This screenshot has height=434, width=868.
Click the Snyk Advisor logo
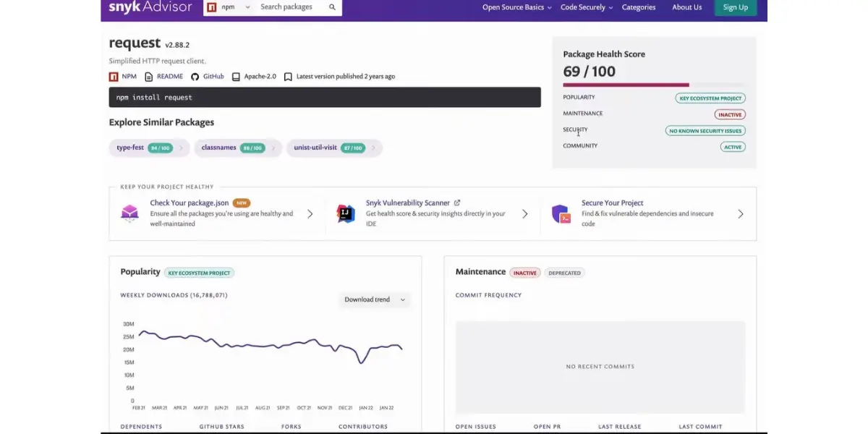(x=150, y=7)
